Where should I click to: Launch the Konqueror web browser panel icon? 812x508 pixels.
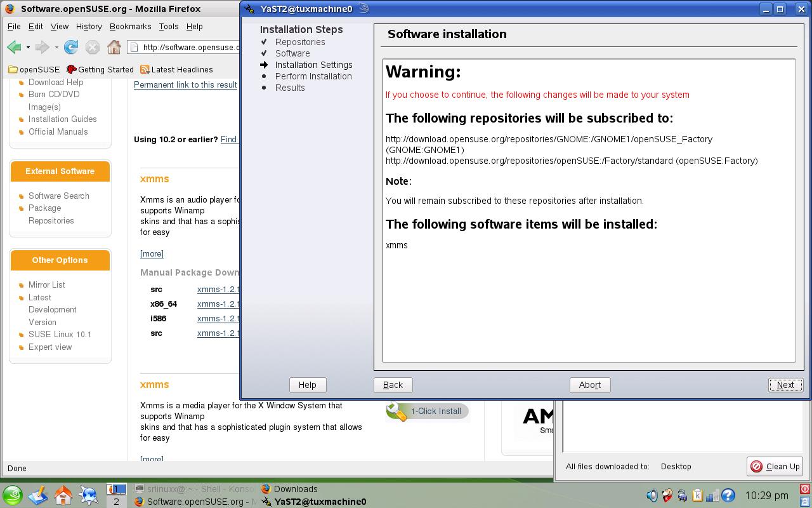coord(89,495)
